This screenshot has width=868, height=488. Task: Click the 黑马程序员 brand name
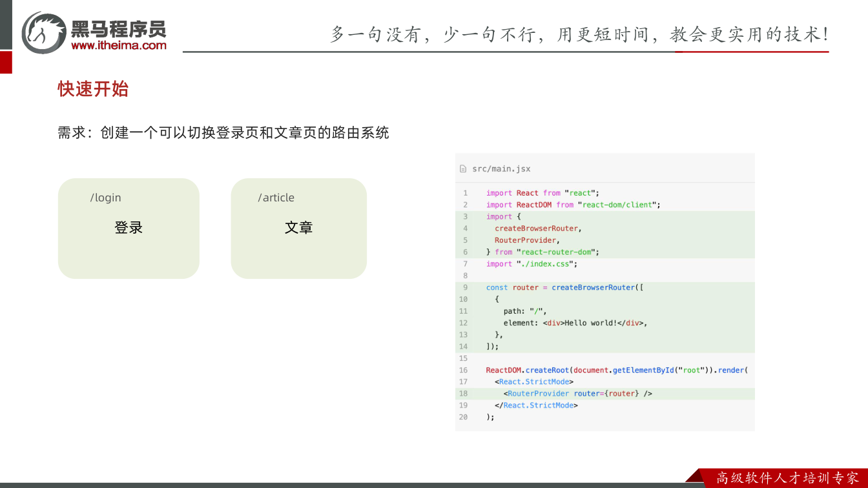click(118, 28)
